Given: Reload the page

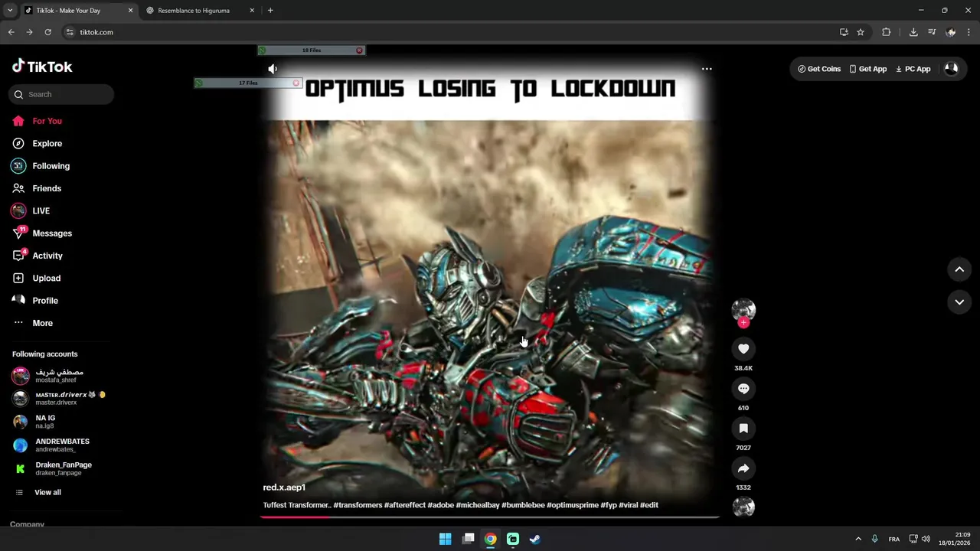Looking at the screenshot, I should pos(47,32).
